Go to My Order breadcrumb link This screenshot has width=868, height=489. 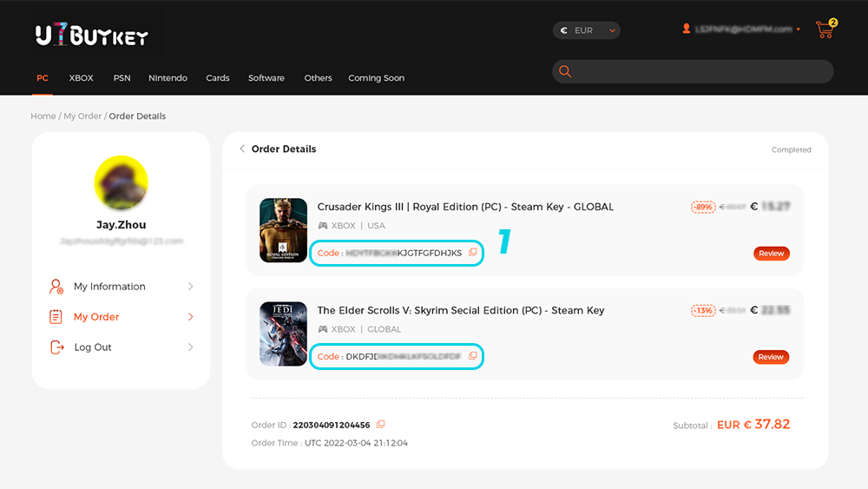82,116
